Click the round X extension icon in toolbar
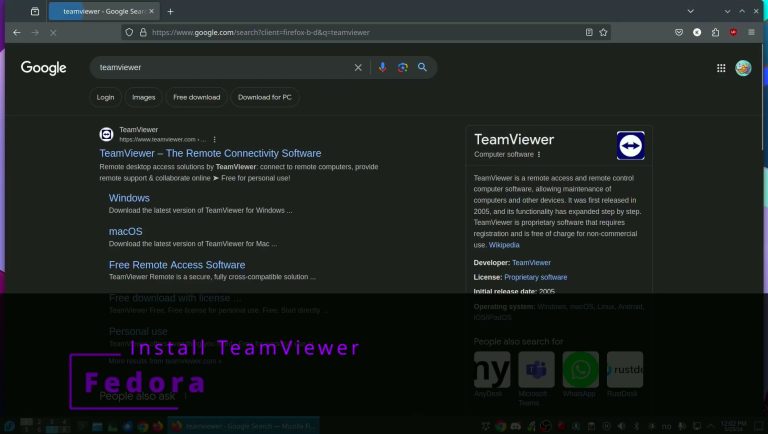 tap(697, 32)
